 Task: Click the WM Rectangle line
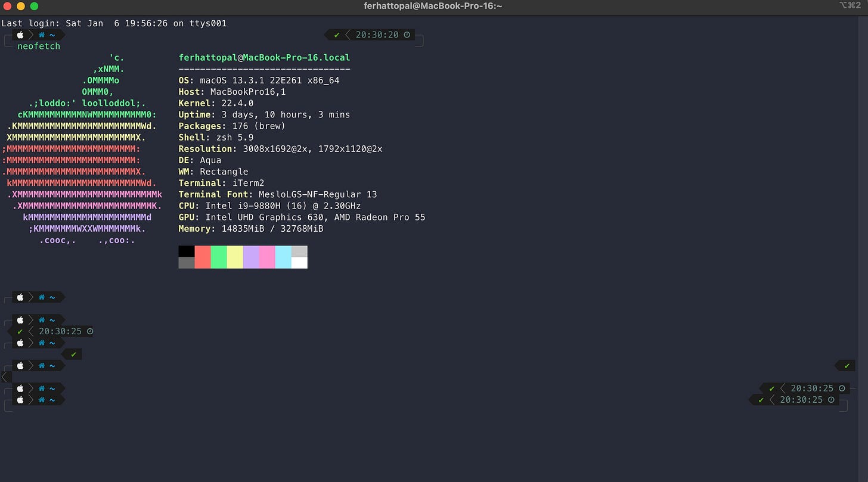point(213,172)
